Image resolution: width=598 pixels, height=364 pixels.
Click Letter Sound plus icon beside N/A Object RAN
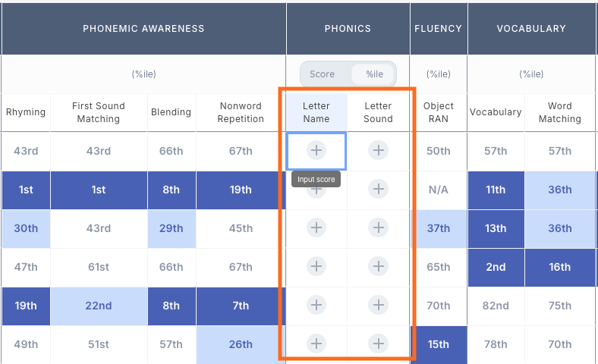(x=378, y=190)
